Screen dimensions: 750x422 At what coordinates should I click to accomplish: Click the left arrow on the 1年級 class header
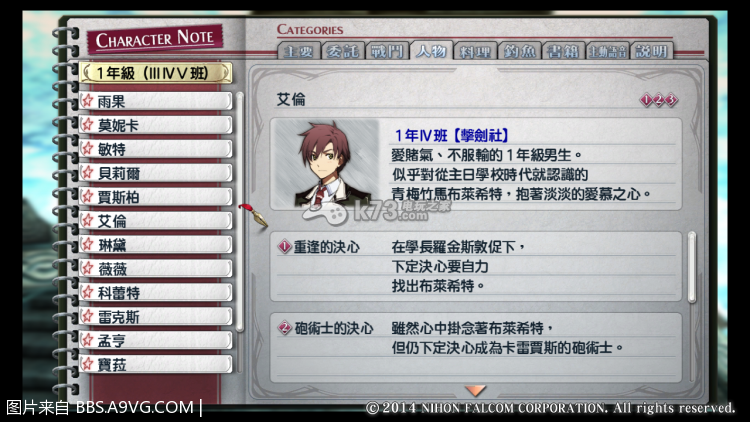(x=87, y=73)
